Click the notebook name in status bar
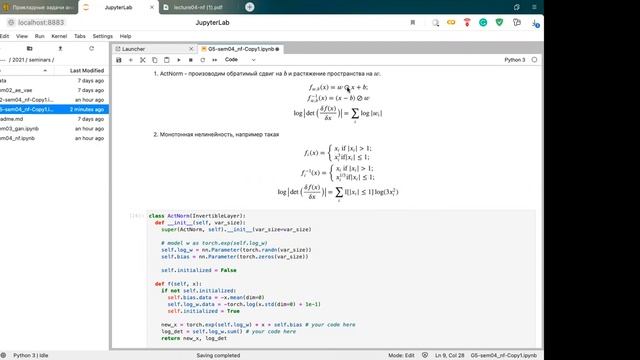Image resolution: width=640 pixels, height=360 pixels. (504, 356)
